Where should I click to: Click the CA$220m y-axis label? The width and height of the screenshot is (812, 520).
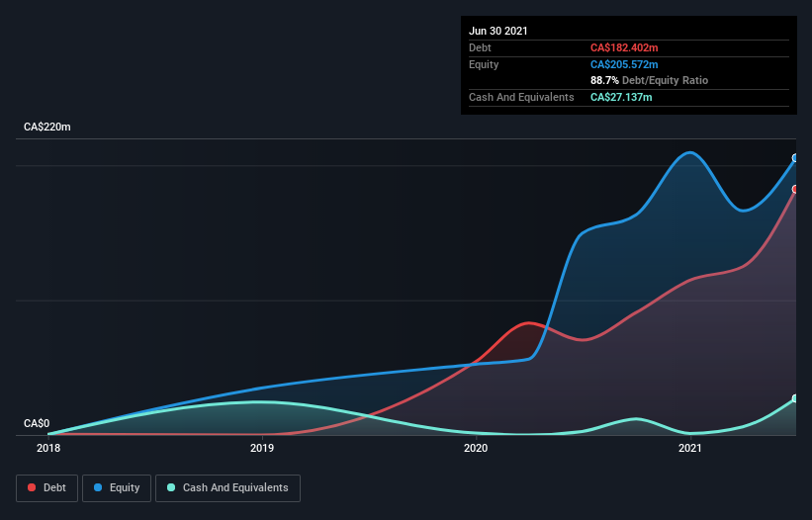click(47, 127)
